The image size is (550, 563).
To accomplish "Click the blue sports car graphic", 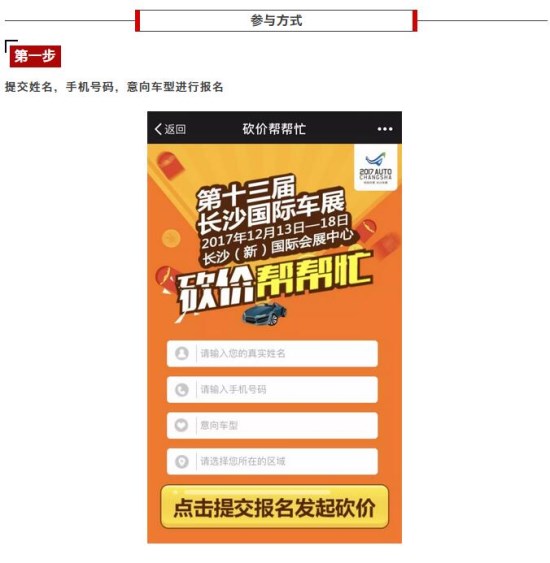I will [265, 313].
